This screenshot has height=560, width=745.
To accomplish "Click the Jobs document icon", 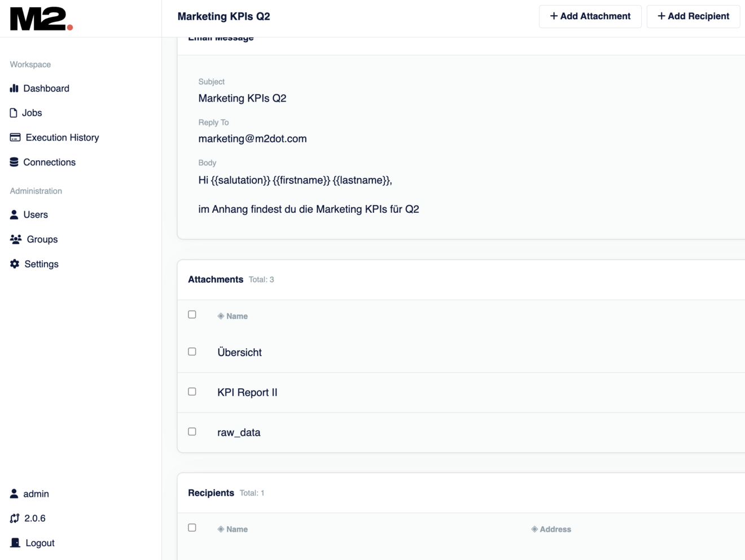I will tap(12, 112).
